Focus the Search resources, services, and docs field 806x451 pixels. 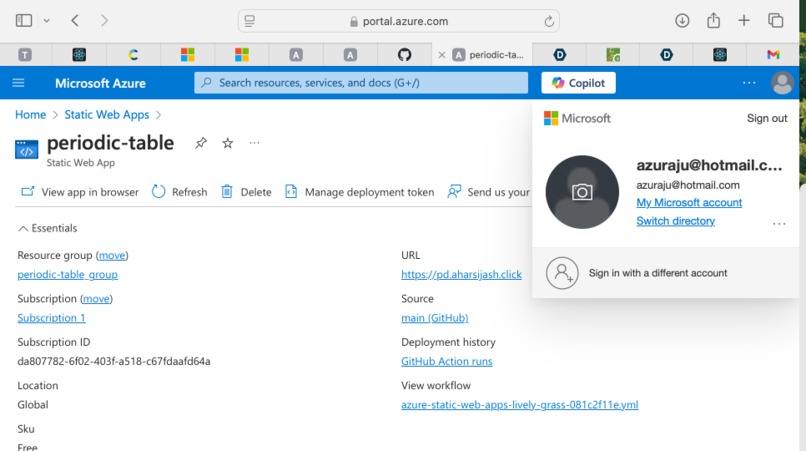(x=361, y=83)
